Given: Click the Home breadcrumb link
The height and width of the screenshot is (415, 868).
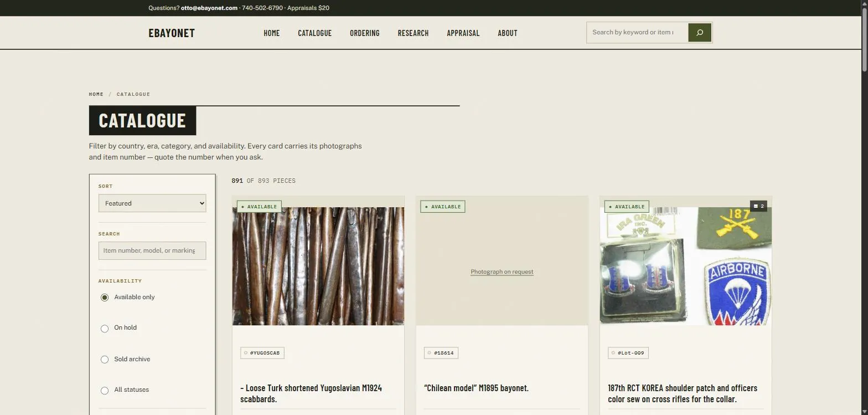Looking at the screenshot, I should point(96,94).
